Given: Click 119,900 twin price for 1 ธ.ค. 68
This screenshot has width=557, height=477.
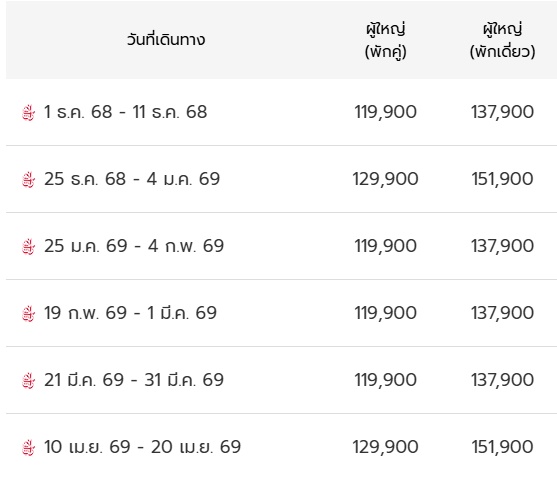Looking at the screenshot, I should (385, 112).
